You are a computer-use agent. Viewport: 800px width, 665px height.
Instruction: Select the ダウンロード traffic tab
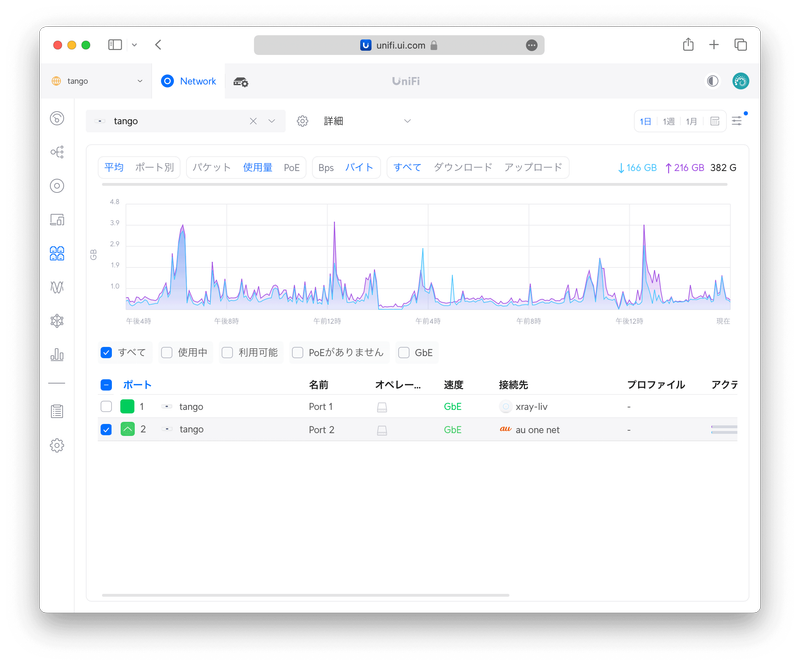coord(462,168)
